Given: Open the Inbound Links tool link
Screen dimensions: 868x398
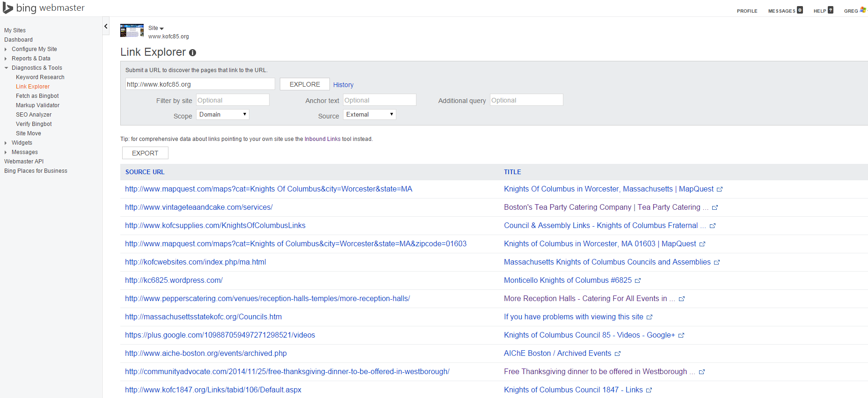Looking at the screenshot, I should [x=322, y=139].
